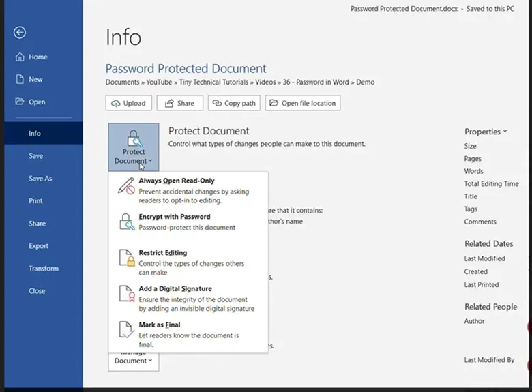Screen dimensions: 532x392
Task: Click the Copy path link icon
Action: coord(217,103)
